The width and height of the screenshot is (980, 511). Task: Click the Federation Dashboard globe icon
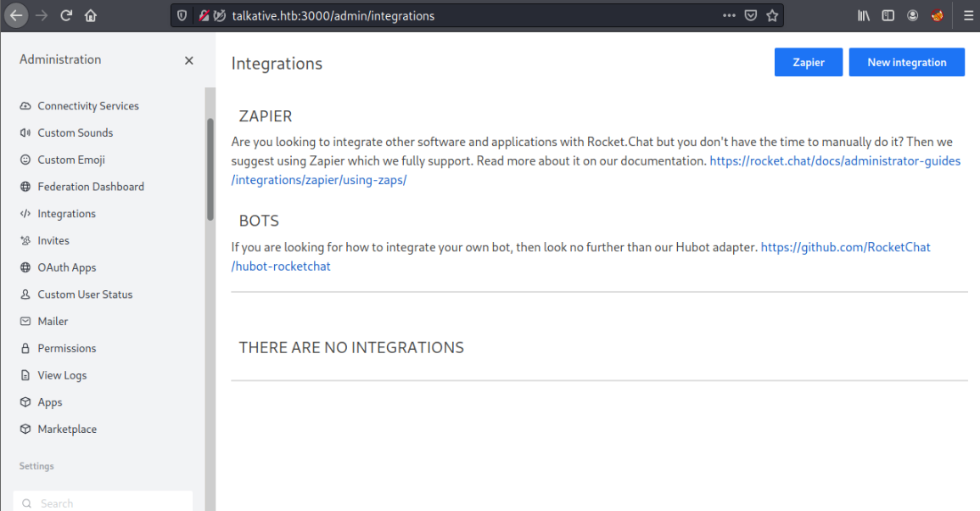click(x=25, y=187)
